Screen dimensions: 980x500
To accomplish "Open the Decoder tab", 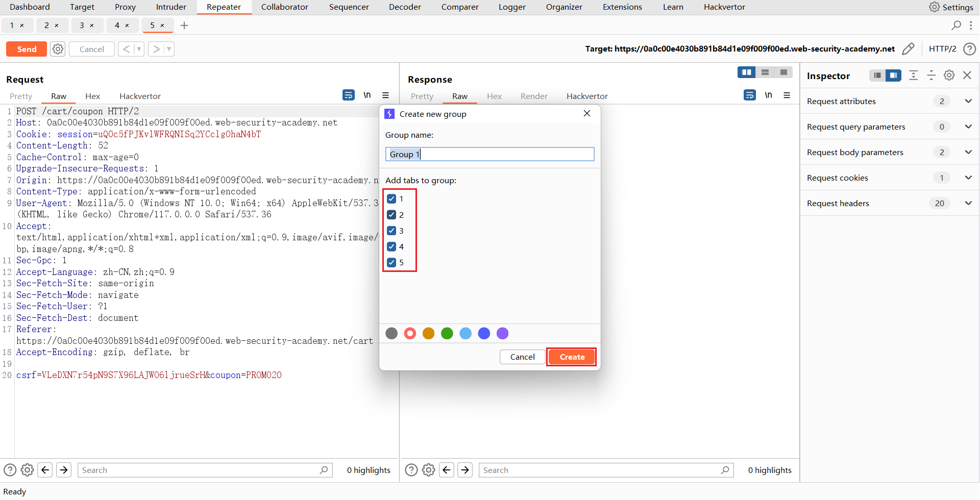I will point(405,7).
